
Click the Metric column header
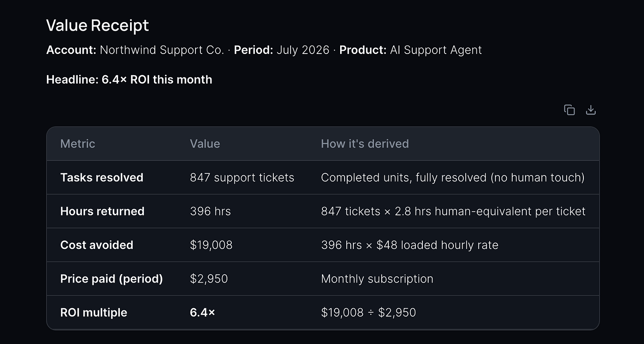[77, 144]
